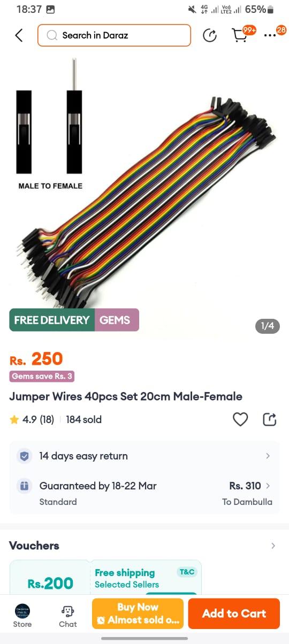289x644 pixels.
Task: Share this product via share icon
Action: [269, 420]
